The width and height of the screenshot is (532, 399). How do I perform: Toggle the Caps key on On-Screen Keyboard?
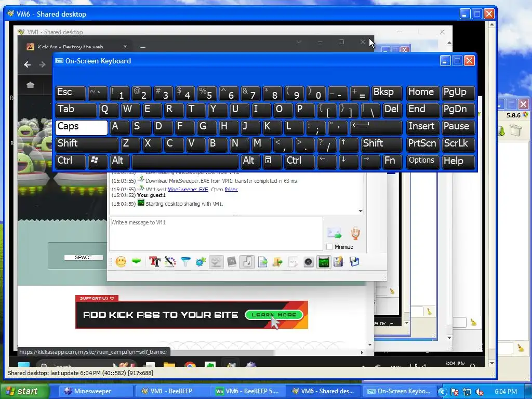(x=82, y=127)
